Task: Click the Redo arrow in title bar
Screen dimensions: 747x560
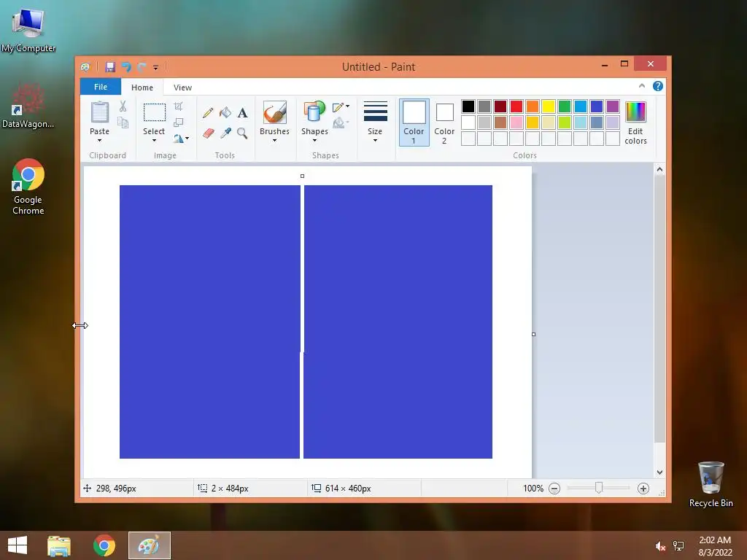Action: click(142, 66)
